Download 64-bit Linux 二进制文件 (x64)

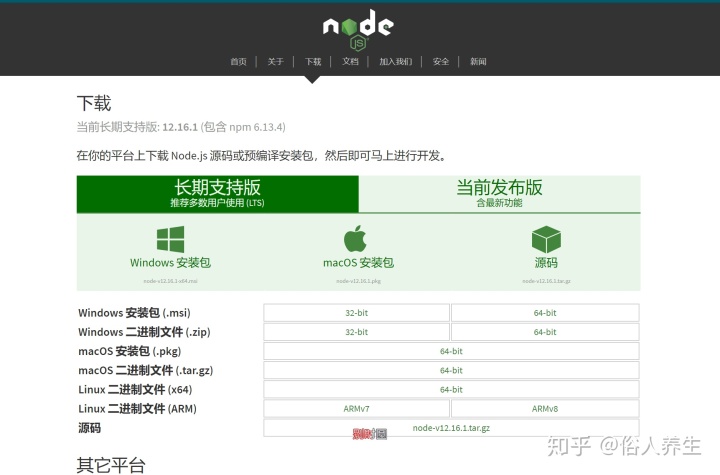[451, 390]
